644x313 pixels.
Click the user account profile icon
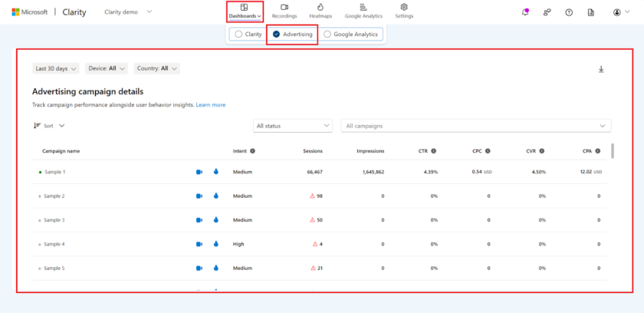[x=618, y=12]
